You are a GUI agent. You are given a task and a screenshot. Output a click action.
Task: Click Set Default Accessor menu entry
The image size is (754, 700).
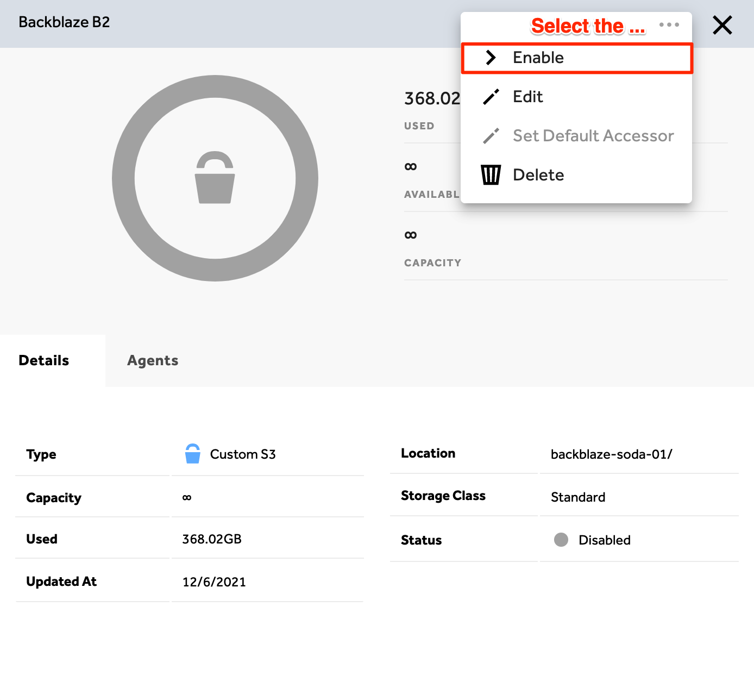coord(576,136)
